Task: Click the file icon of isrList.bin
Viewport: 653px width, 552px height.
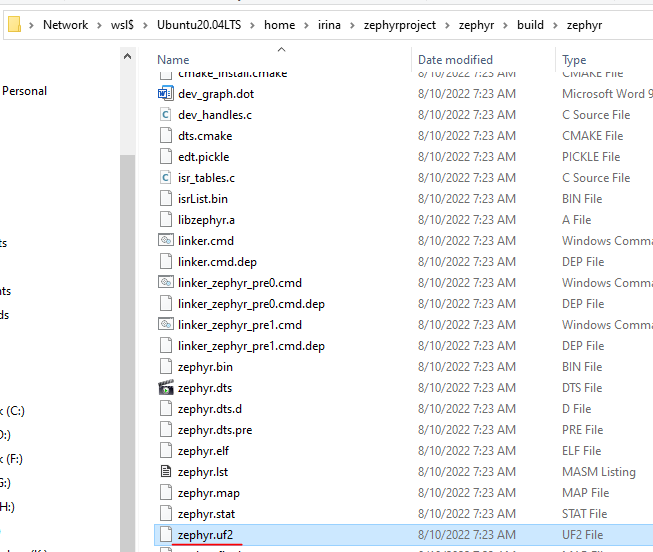Action: tap(166, 198)
